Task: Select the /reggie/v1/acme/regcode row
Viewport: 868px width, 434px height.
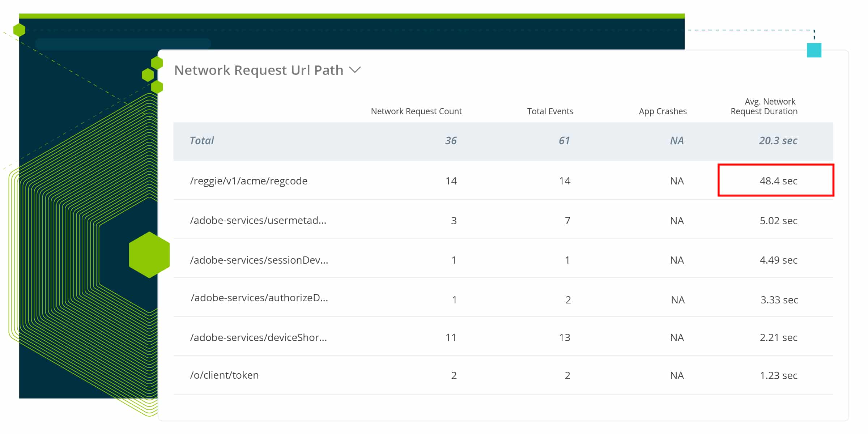Action: pyautogui.click(x=248, y=181)
